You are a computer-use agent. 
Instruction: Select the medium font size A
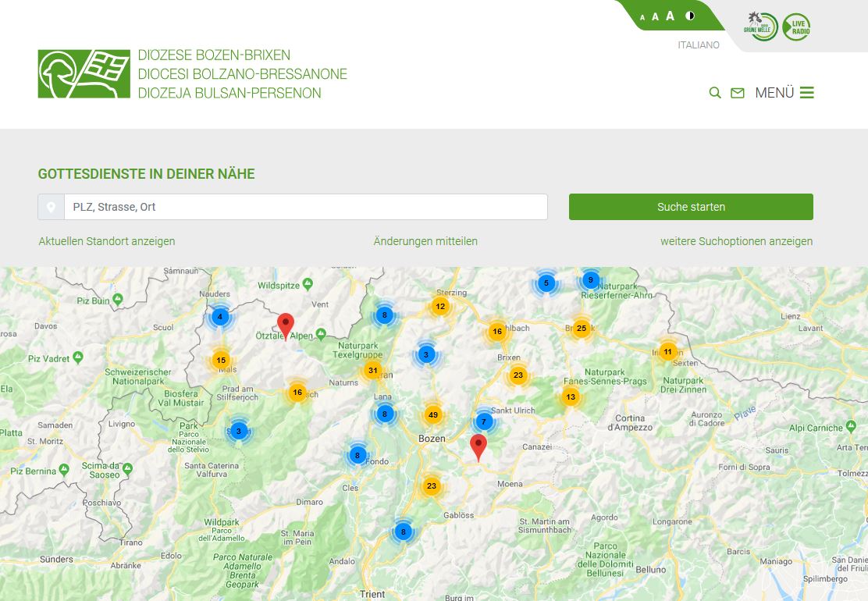pyautogui.click(x=655, y=17)
